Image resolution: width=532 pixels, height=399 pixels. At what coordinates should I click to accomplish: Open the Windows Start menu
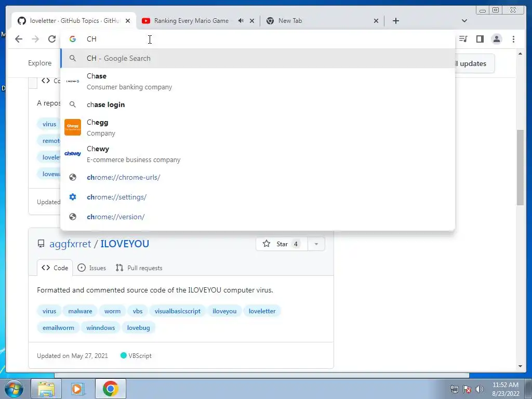[x=14, y=389]
